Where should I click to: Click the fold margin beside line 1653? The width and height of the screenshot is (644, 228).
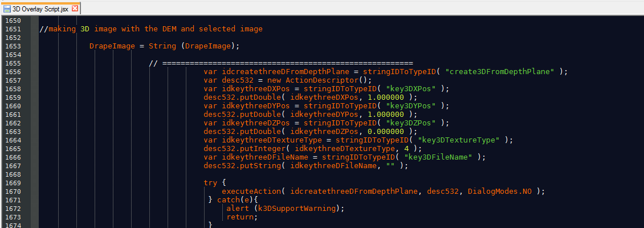click(x=35, y=46)
